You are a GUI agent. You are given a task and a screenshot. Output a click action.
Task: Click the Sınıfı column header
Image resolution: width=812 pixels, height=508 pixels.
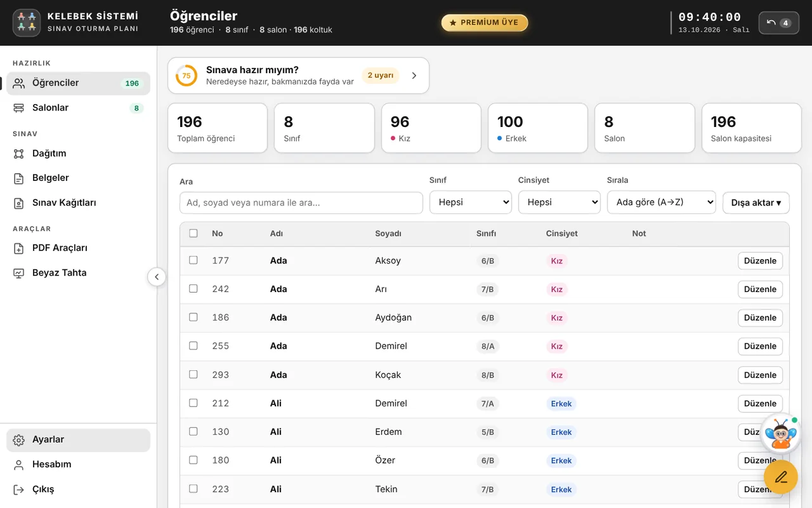coord(486,234)
